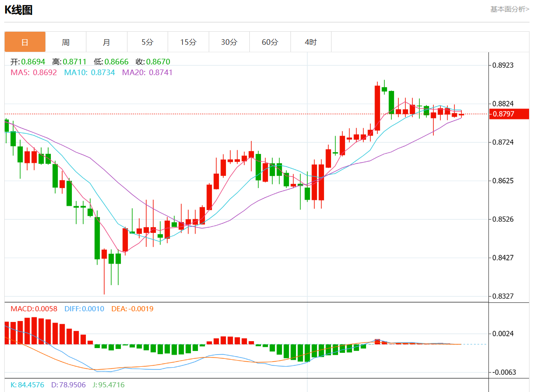
Task: Open the 60分 interval tab
Action: coord(270,42)
